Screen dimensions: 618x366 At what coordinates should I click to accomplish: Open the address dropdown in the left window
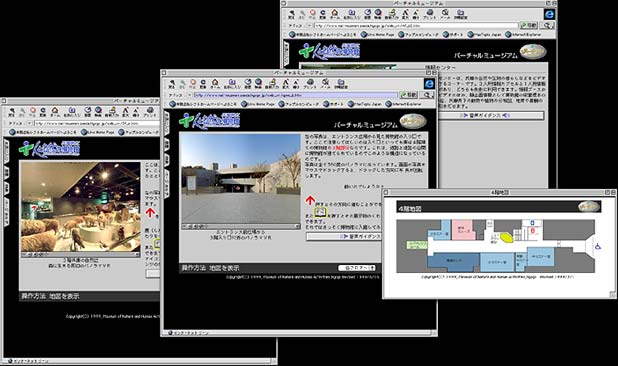[30, 124]
